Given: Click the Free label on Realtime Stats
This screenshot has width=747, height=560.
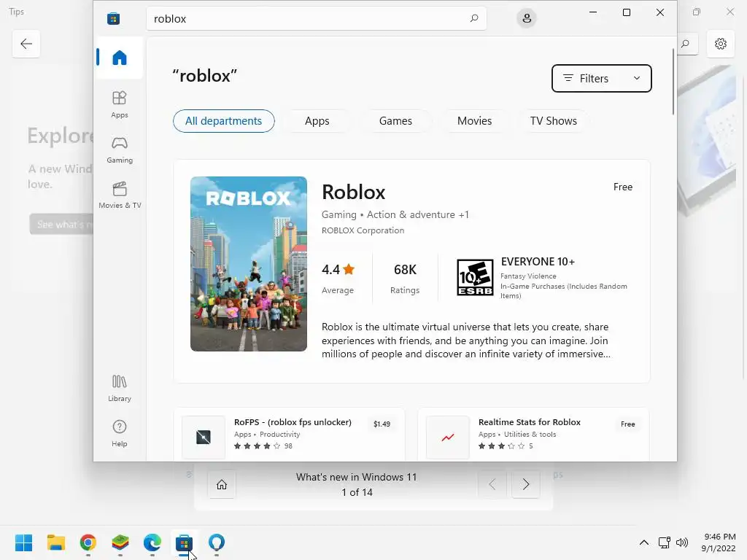Looking at the screenshot, I should pyautogui.click(x=627, y=424).
